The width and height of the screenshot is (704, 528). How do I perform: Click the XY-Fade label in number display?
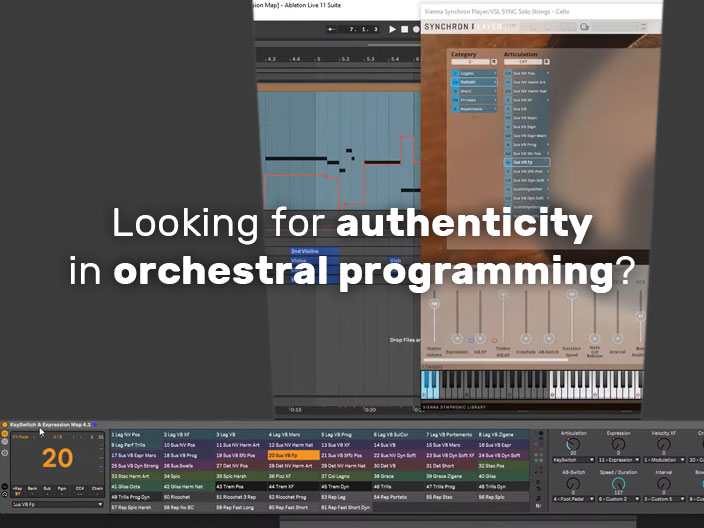(x=21, y=437)
